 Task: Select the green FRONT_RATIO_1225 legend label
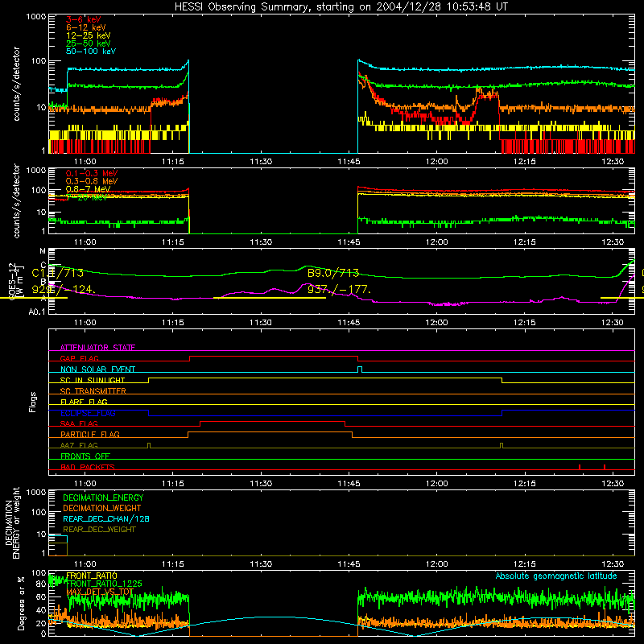(x=104, y=584)
